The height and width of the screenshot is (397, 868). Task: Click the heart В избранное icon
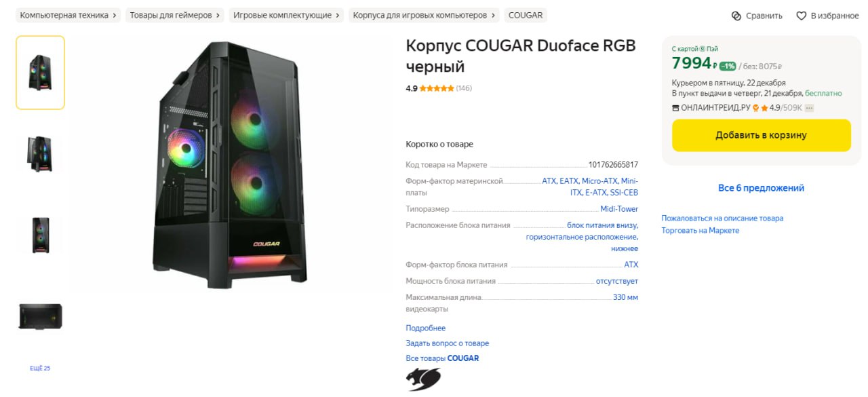801,16
